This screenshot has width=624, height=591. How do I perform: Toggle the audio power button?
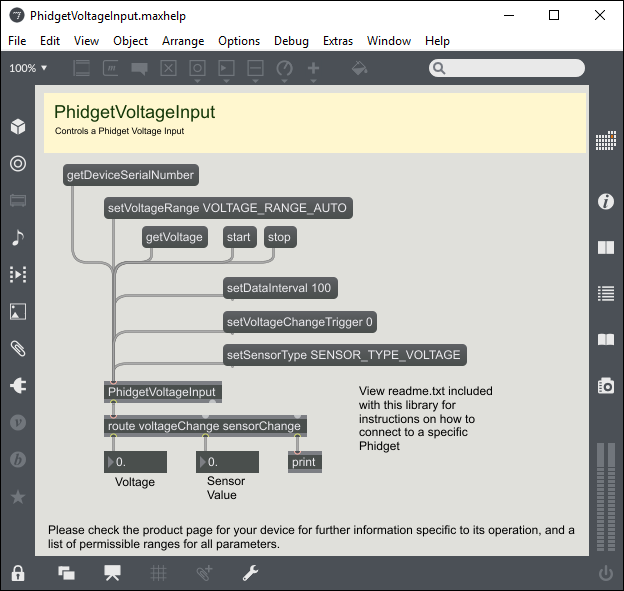pyautogui.click(x=606, y=573)
